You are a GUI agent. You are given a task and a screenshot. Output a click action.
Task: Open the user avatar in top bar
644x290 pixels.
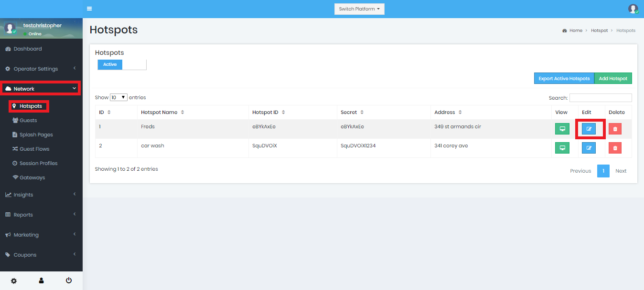click(x=633, y=9)
